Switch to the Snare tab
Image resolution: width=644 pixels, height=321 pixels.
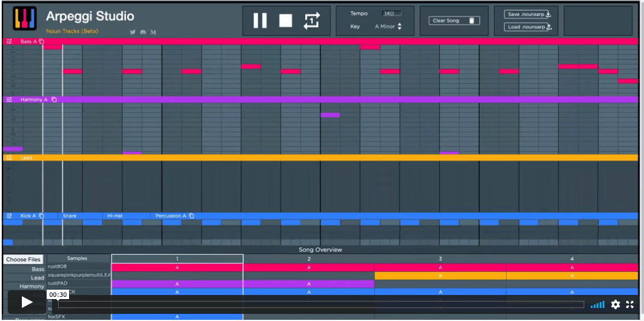[x=70, y=216]
